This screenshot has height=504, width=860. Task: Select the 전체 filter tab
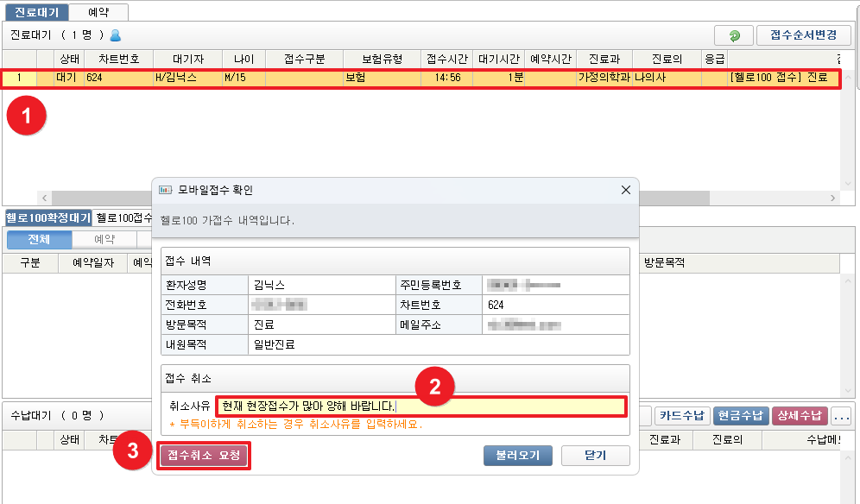click(x=39, y=239)
